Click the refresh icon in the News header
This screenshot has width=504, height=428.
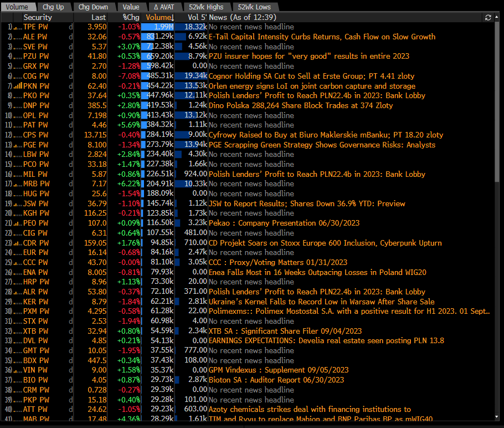tap(488, 17)
